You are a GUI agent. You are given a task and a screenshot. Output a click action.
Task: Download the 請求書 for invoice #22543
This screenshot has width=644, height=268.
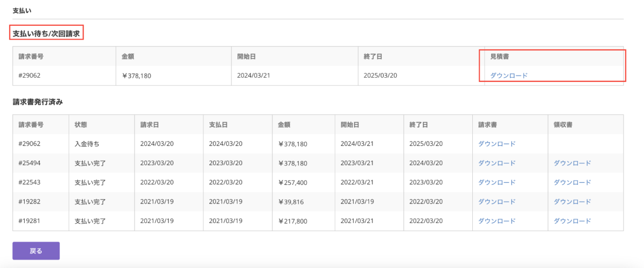click(496, 182)
